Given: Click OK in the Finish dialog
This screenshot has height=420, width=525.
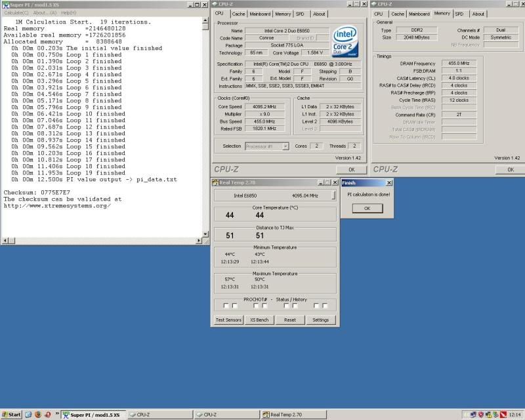Looking at the screenshot, I should click(x=367, y=208).
